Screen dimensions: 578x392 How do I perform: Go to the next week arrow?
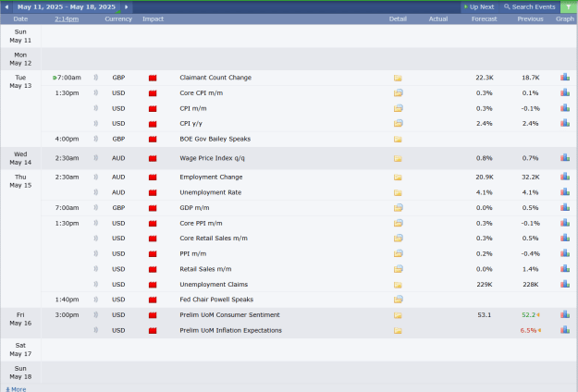(127, 7)
